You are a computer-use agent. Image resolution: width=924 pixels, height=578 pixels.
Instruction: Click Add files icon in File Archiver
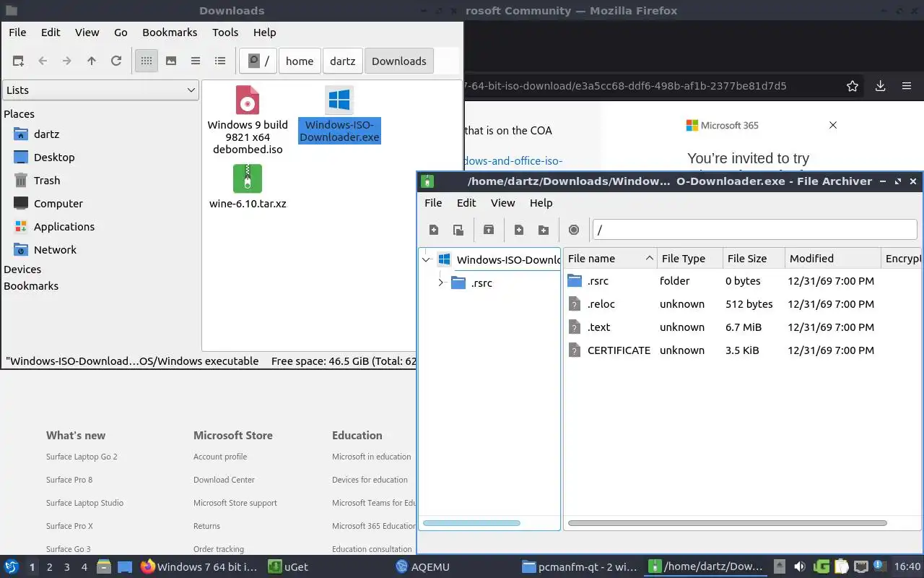tap(519, 230)
